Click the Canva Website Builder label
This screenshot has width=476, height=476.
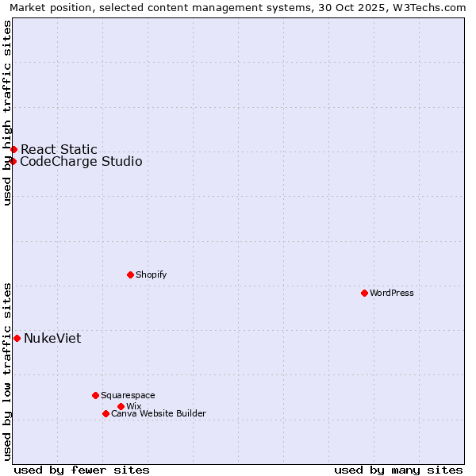click(159, 413)
